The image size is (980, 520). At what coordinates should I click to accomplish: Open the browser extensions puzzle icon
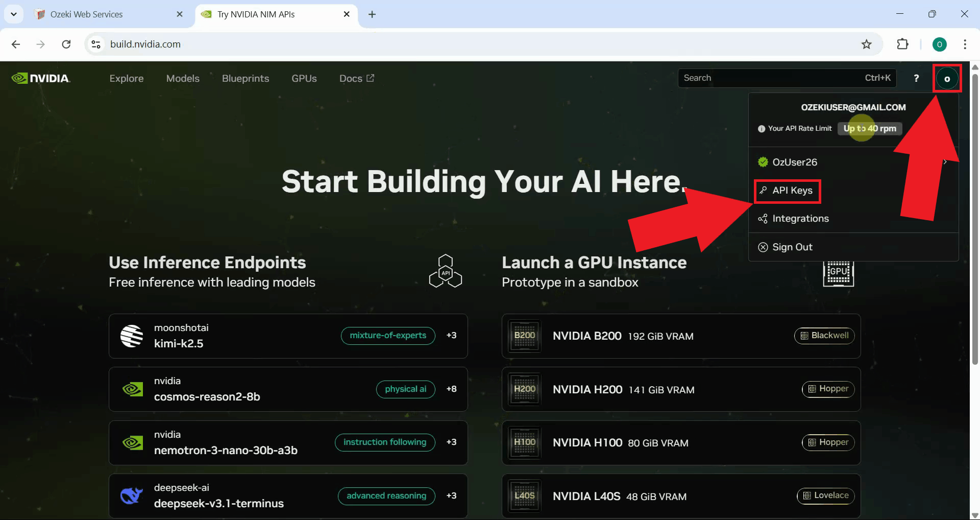(x=902, y=44)
